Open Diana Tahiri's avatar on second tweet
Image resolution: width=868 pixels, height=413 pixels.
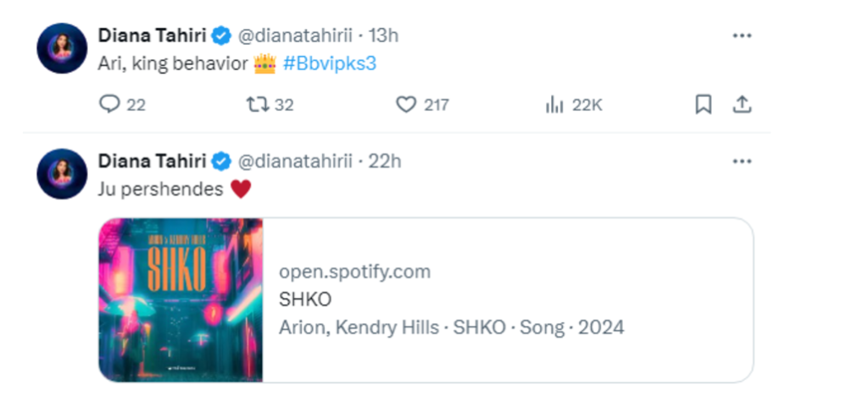(62, 174)
